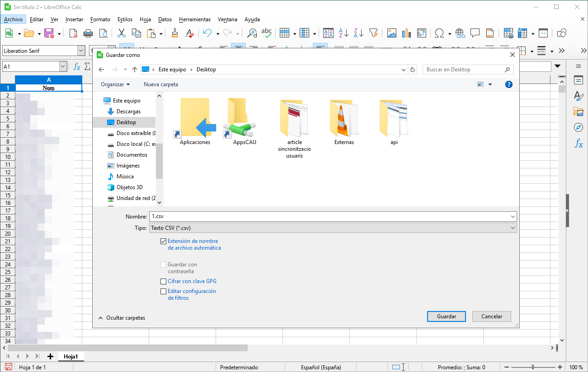The height and width of the screenshot is (372, 588).
Task: Click the Insert Chart icon
Action: (406, 33)
